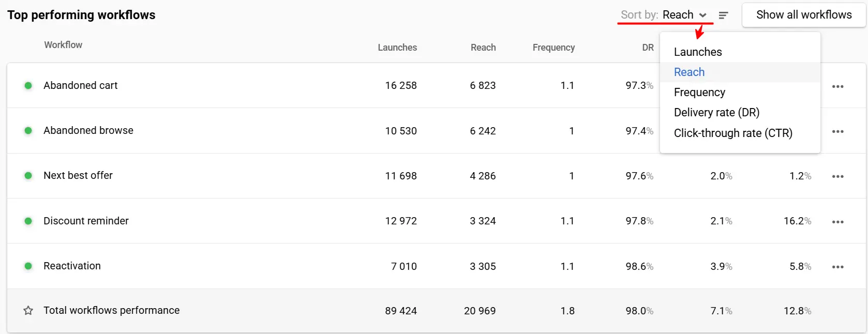Click the Show all workflows button
This screenshot has height=334, width=868.
(803, 15)
